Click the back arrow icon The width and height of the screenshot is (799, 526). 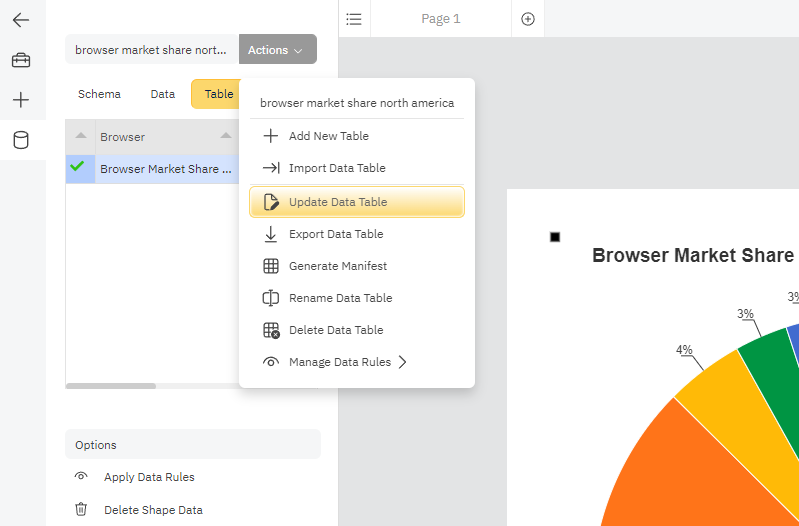click(x=21, y=20)
